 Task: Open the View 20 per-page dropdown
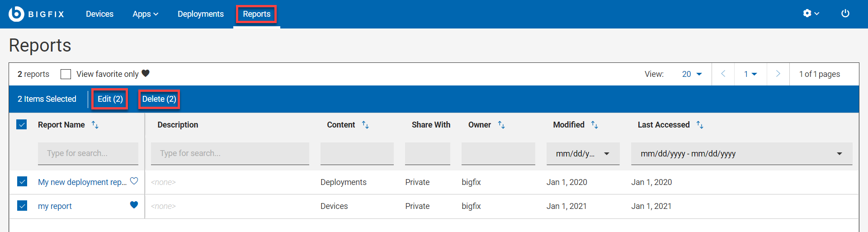point(692,74)
